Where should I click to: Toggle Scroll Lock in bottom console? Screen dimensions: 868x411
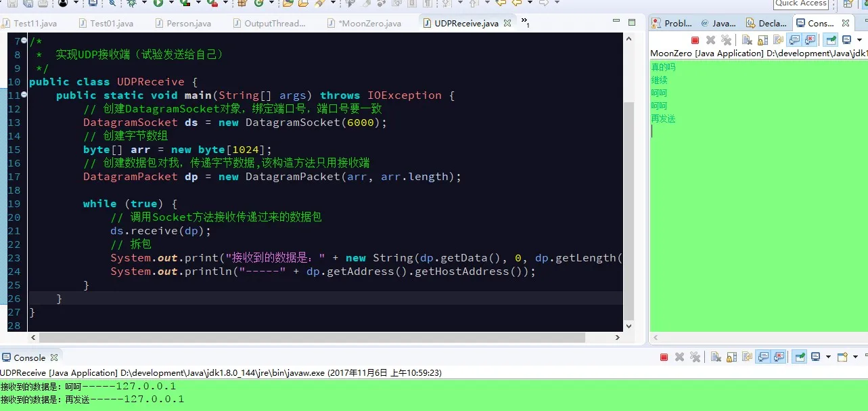pos(731,358)
